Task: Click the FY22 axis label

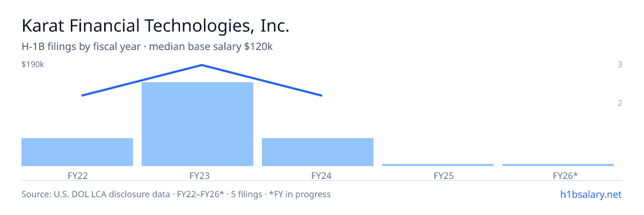Action: tap(77, 176)
